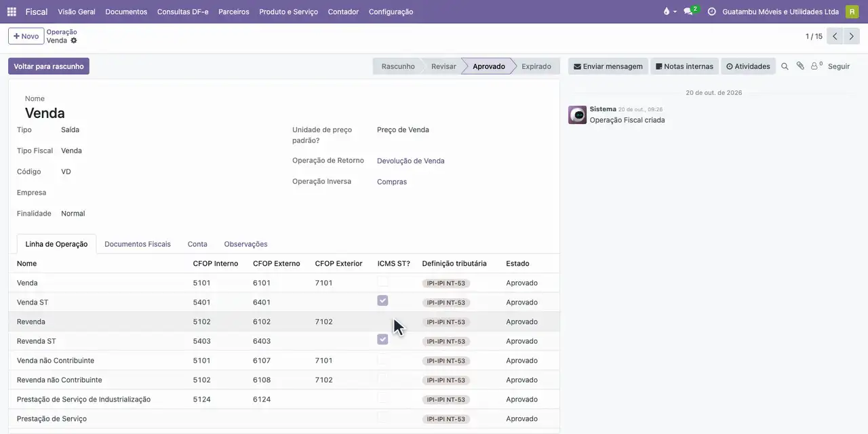Toggle ICMS ST for Venda não Contribuinte row
The width and height of the screenshot is (868, 434).
point(383,359)
